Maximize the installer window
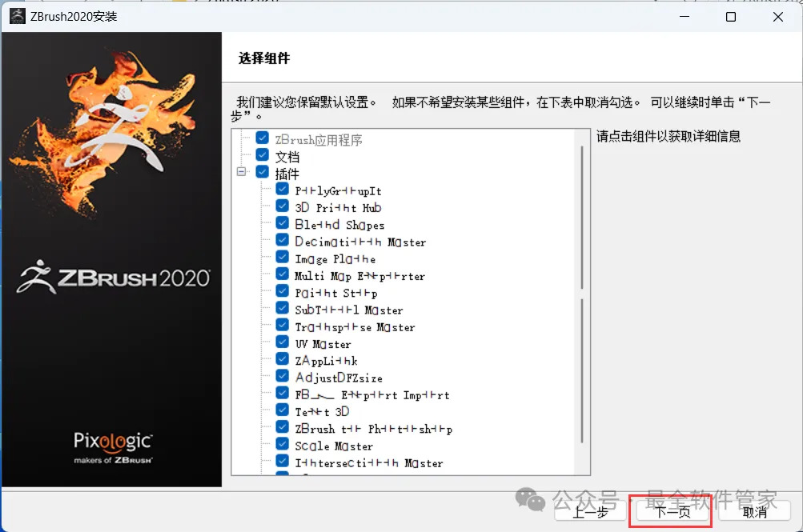The width and height of the screenshot is (803, 532). point(731,16)
